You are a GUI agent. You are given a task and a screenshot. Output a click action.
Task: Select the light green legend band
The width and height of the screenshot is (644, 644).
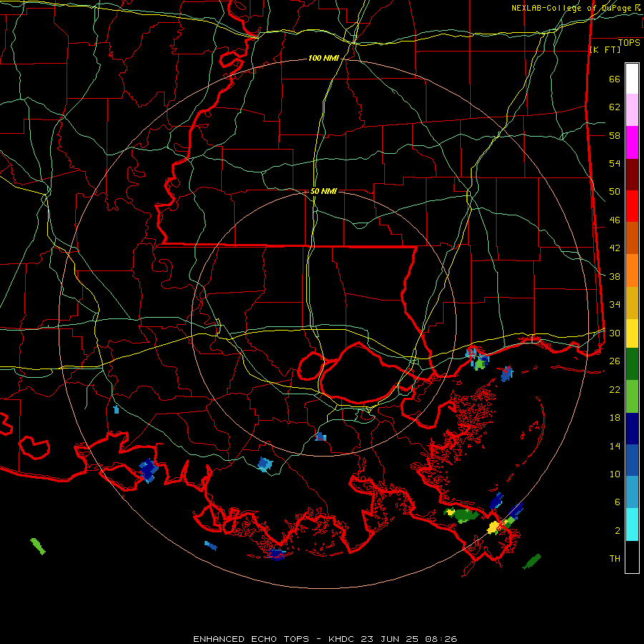(632, 396)
